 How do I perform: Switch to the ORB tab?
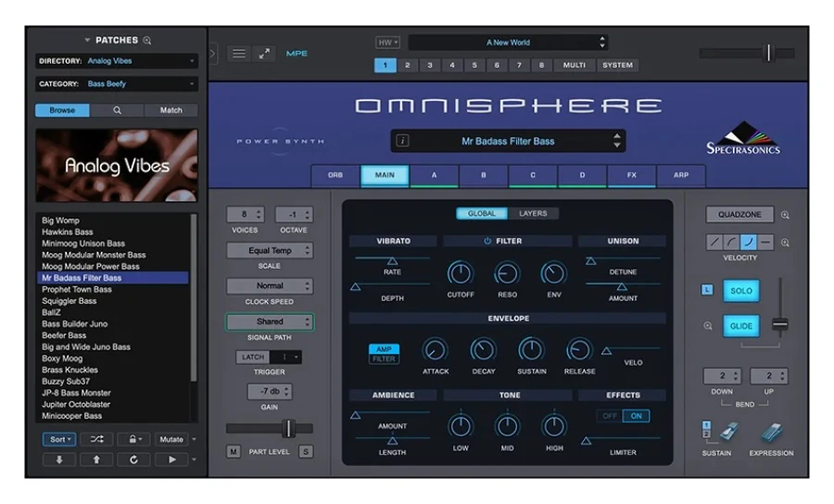point(335,175)
